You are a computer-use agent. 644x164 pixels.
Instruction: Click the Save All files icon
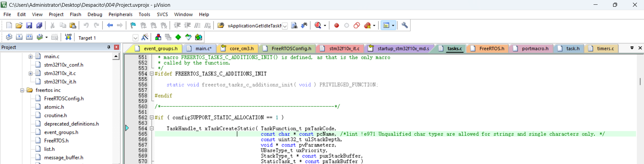39,25
